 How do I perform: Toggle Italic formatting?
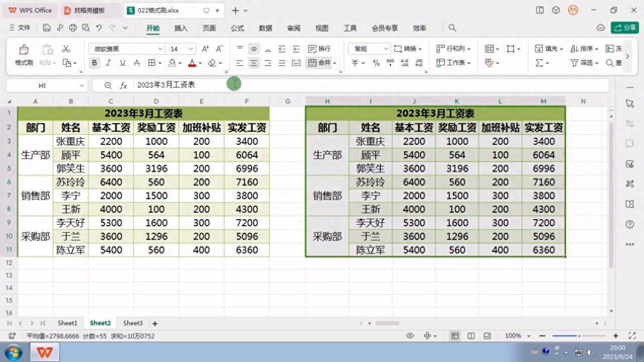pyautogui.click(x=108, y=63)
